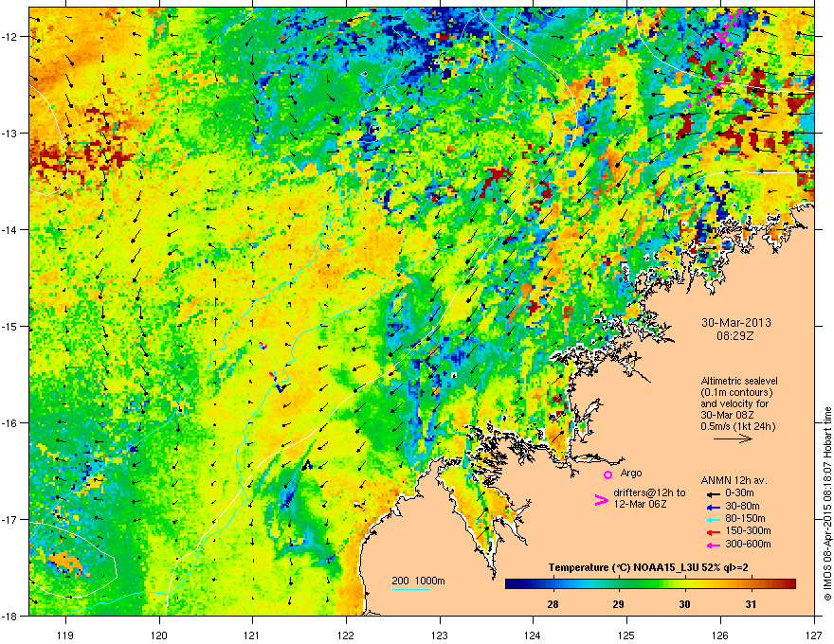Click longitude axis label 120

pos(159,635)
